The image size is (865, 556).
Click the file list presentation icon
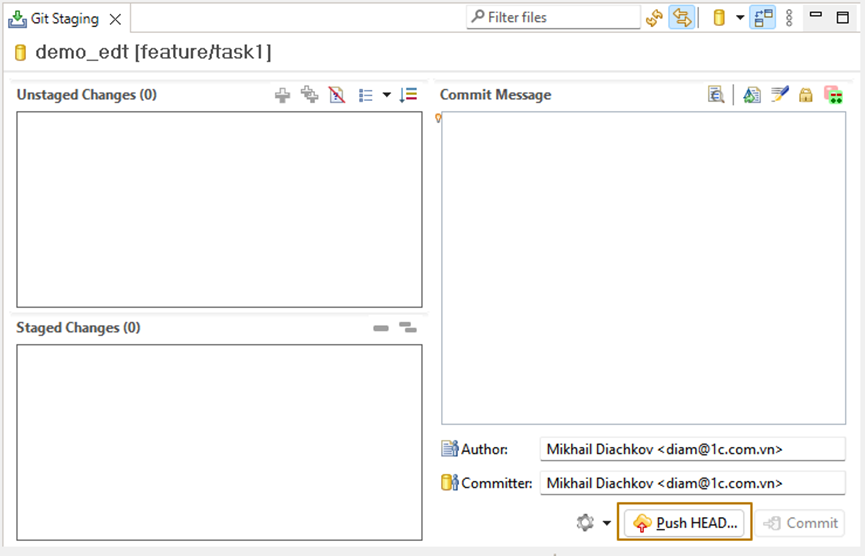click(365, 95)
